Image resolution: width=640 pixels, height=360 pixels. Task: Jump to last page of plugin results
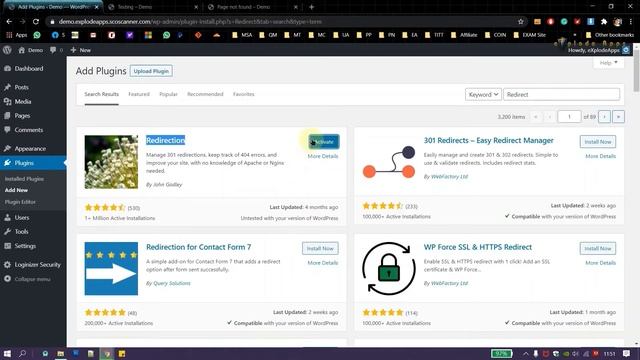point(618,117)
